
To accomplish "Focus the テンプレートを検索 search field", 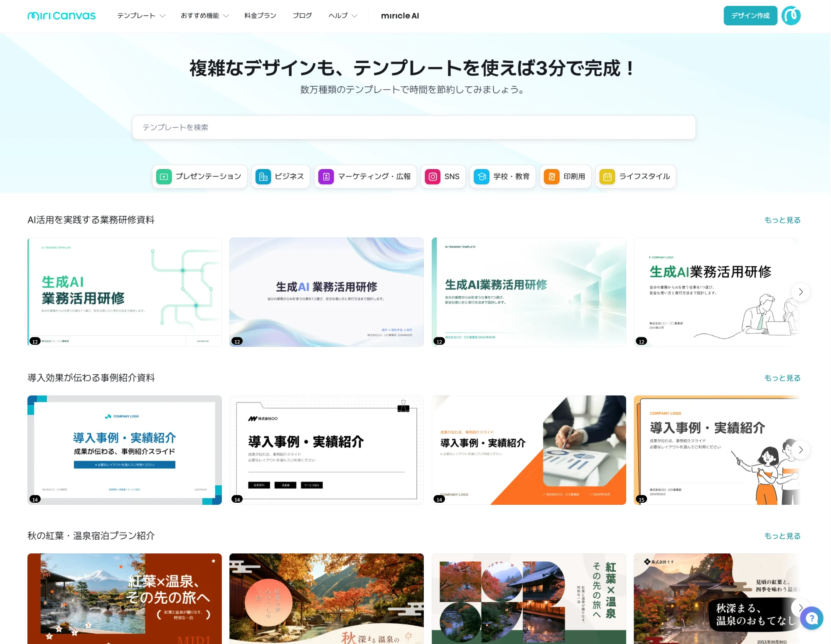I will coord(414,128).
